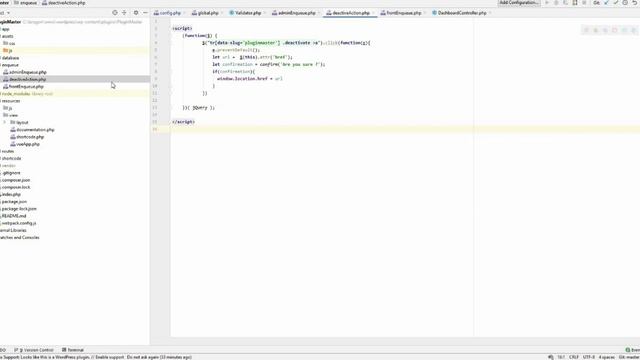Click window.location.href code line
Screen dimensions: 640x360
(x=249, y=79)
